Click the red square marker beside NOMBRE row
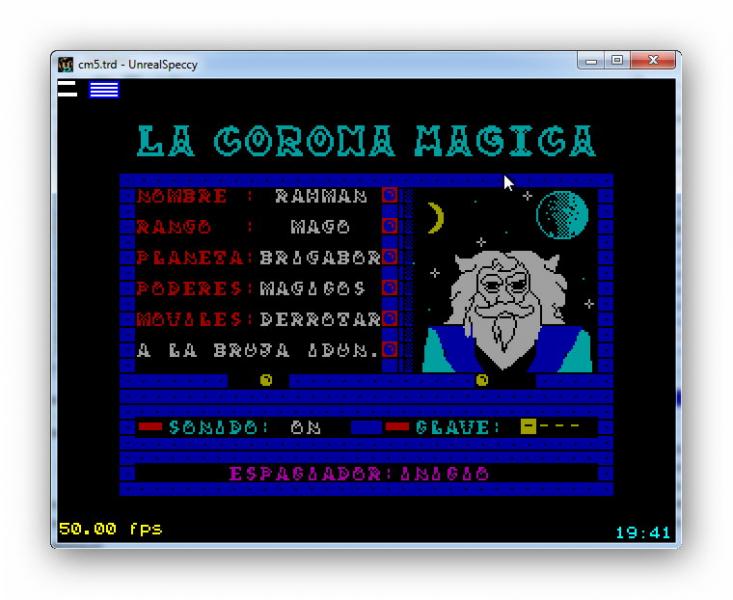This screenshot has height=600, width=733. click(390, 196)
